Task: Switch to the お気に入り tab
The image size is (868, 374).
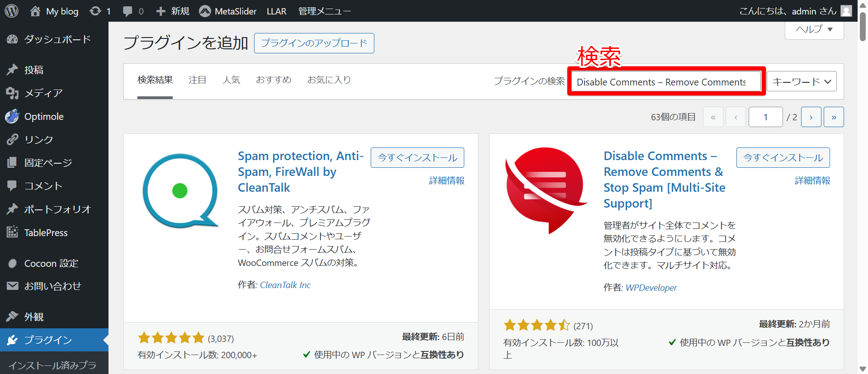Action: coord(329,80)
